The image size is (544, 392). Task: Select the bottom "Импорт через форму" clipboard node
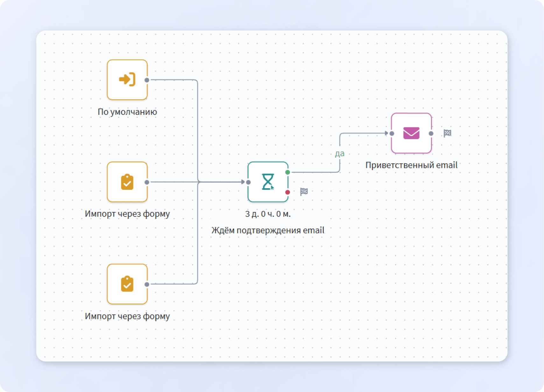127,284
